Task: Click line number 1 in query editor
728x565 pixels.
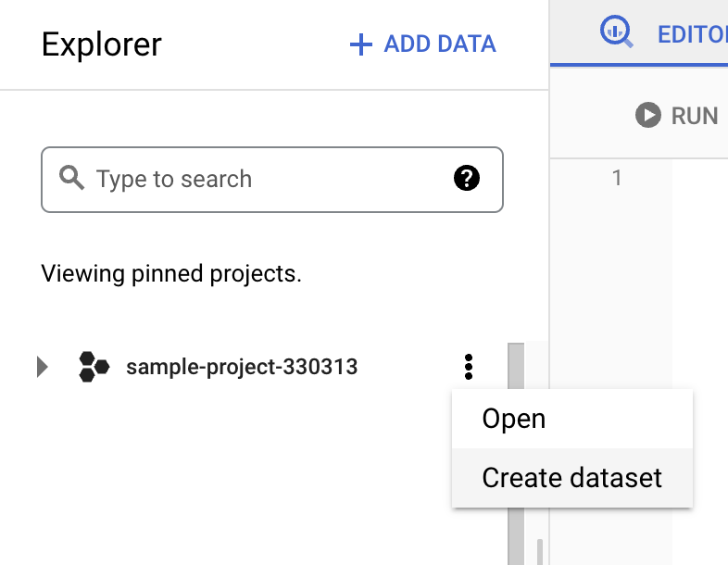Action: coord(618,178)
